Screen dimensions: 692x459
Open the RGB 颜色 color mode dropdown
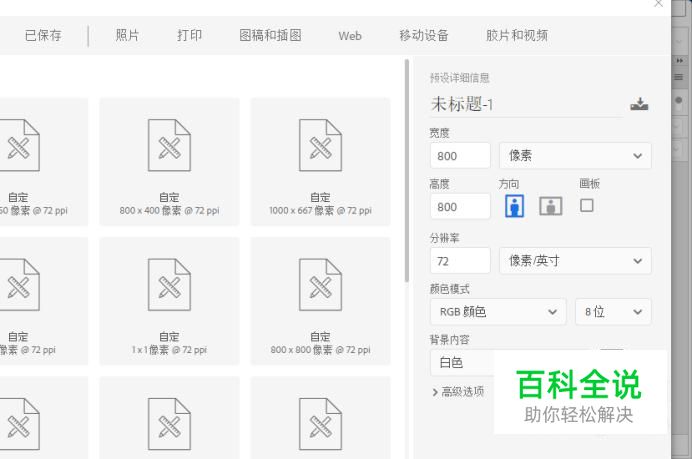pos(498,312)
